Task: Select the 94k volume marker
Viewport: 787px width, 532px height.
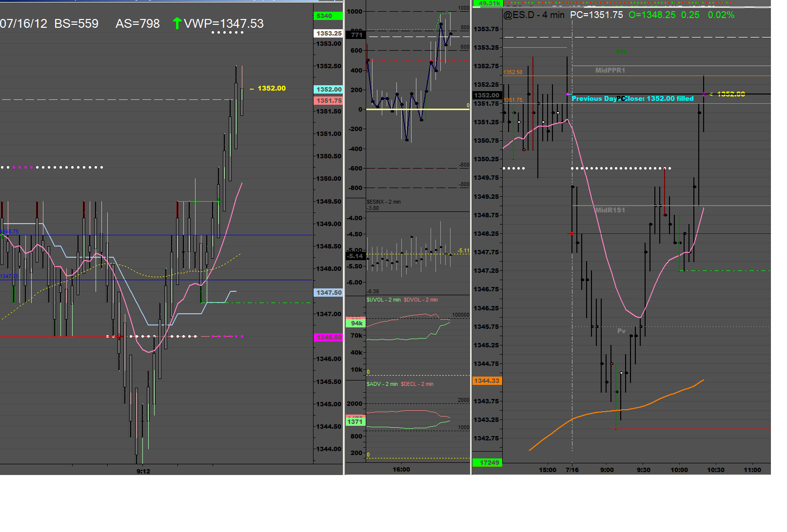Action: point(355,323)
